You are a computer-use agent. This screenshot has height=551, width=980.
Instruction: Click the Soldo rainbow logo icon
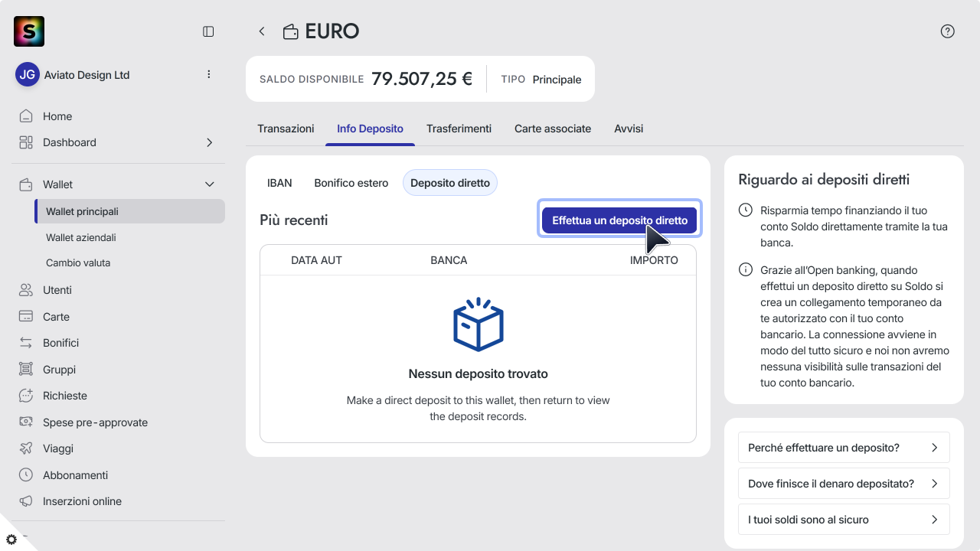pos(29,31)
